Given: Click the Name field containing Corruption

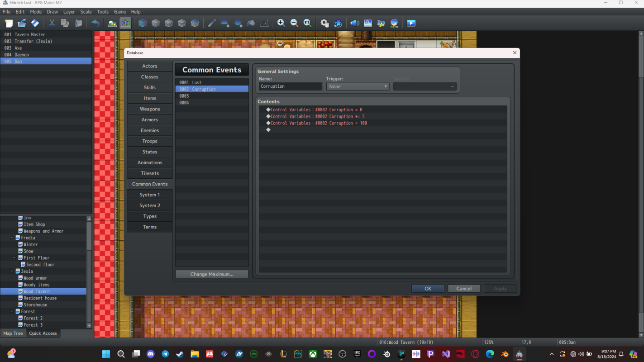Looking at the screenshot, I should coord(291,86).
